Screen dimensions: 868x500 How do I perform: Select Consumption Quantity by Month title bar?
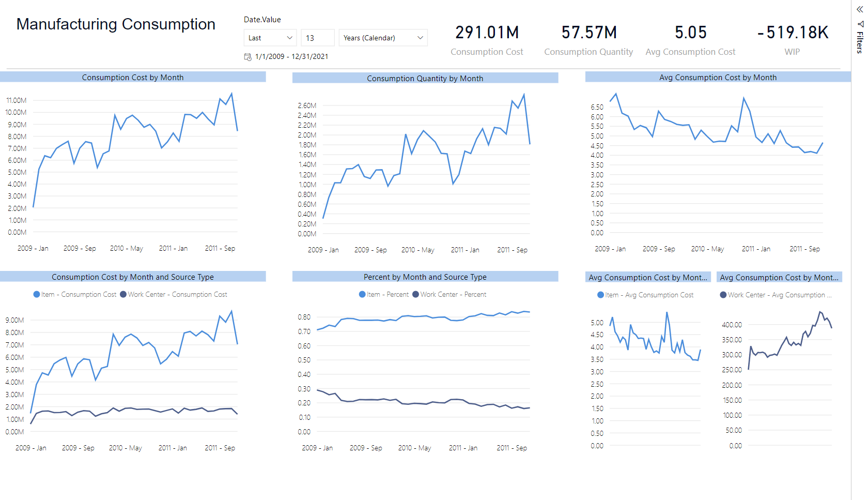pos(425,78)
